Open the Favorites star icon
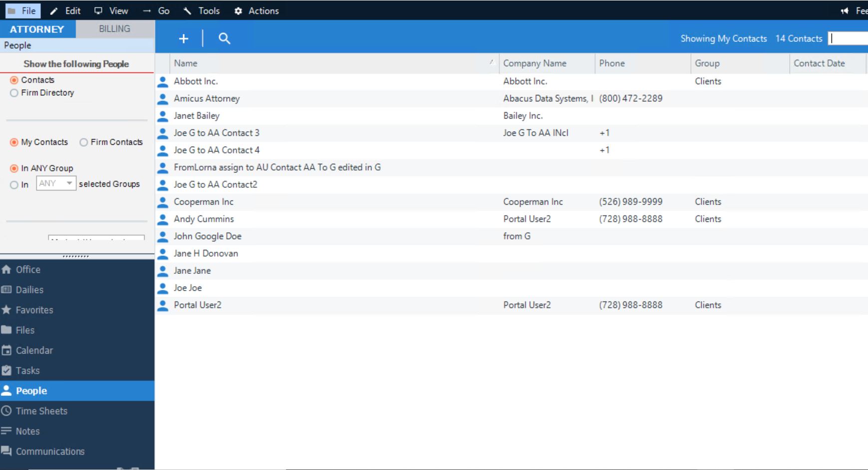The height and width of the screenshot is (470, 868). click(x=7, y=310)
